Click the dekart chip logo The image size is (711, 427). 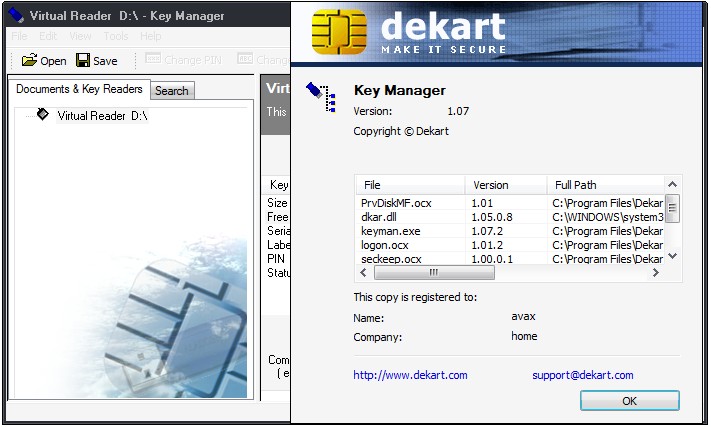pos(339,32)
